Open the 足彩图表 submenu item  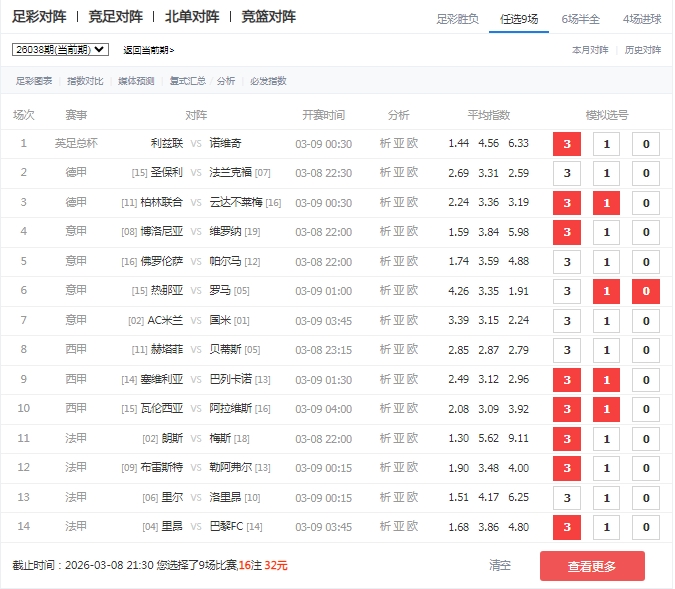(x=34, y=81)
